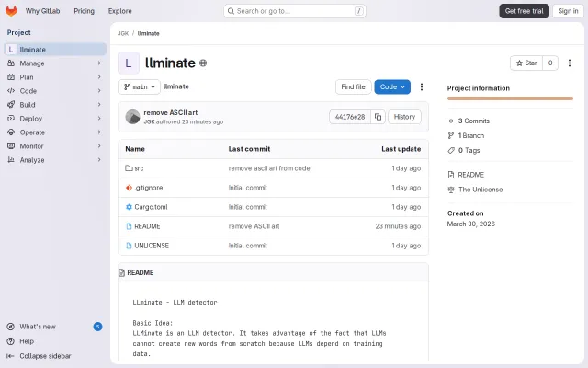
Task: Expand the Plan chevron arrow
Action: pyautogui.click(x=99, y=77)
